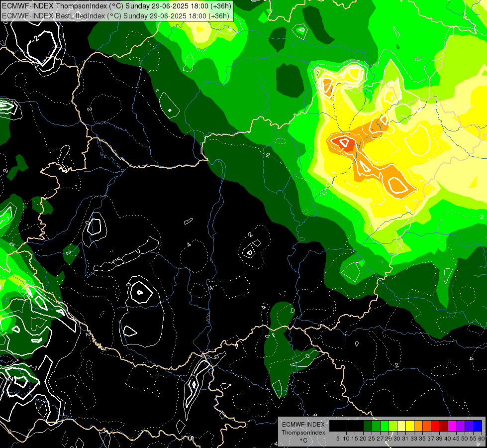Select the medium green 25–27 legend swatch

click(x=376, y=426)
